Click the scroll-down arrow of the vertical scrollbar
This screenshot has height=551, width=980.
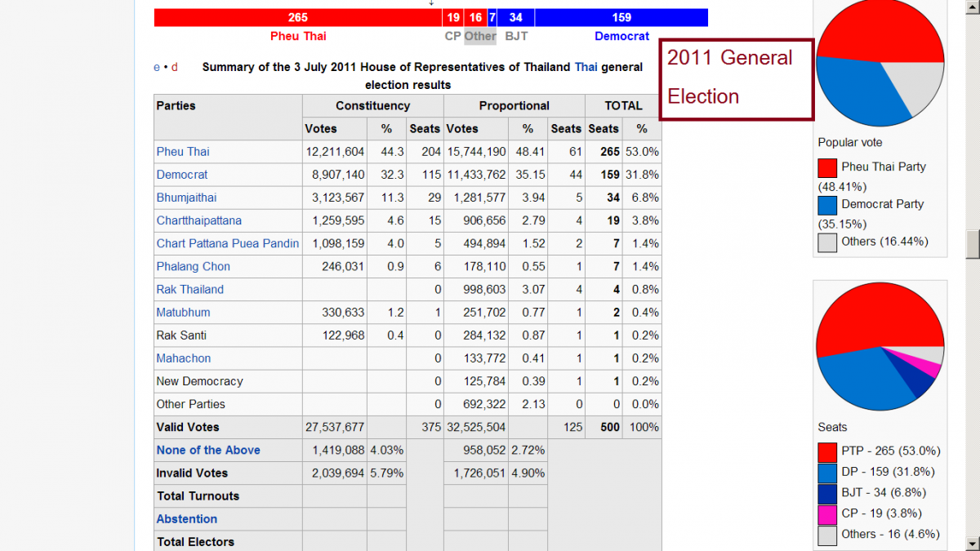(973, 544)
